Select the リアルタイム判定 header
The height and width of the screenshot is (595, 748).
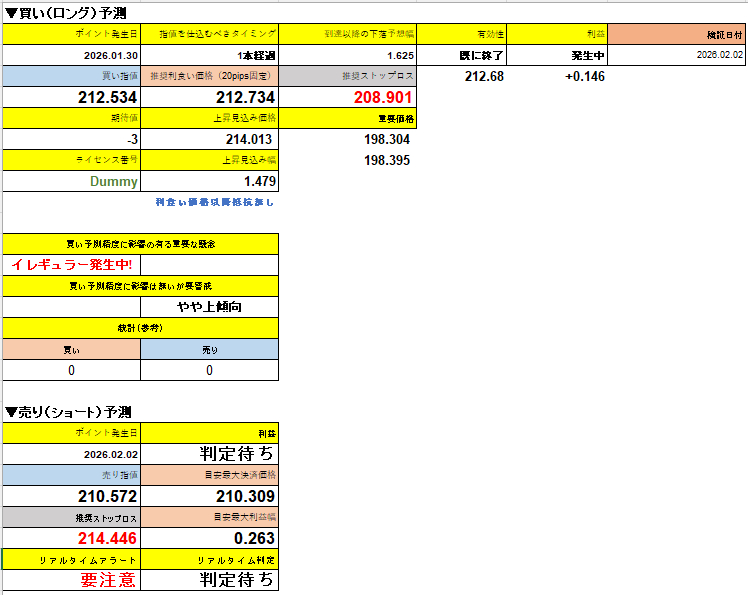click(209, 559)
